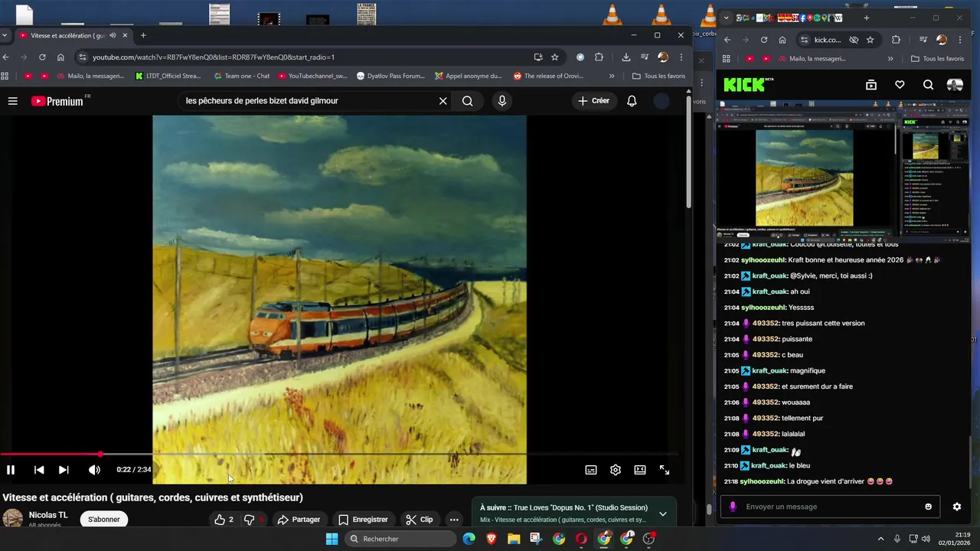The width and height of the screenshot is (980, 551).
Task: Open LTDT_Officiel Stream bookmark
Action: pyautogui.click(x=168, y=76)
